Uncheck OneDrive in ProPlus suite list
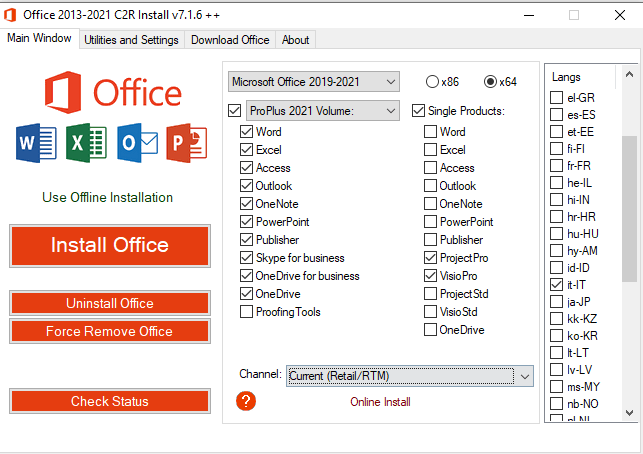Image resolution: width=643 pixels, height=454 pixels. coord(246,294)
